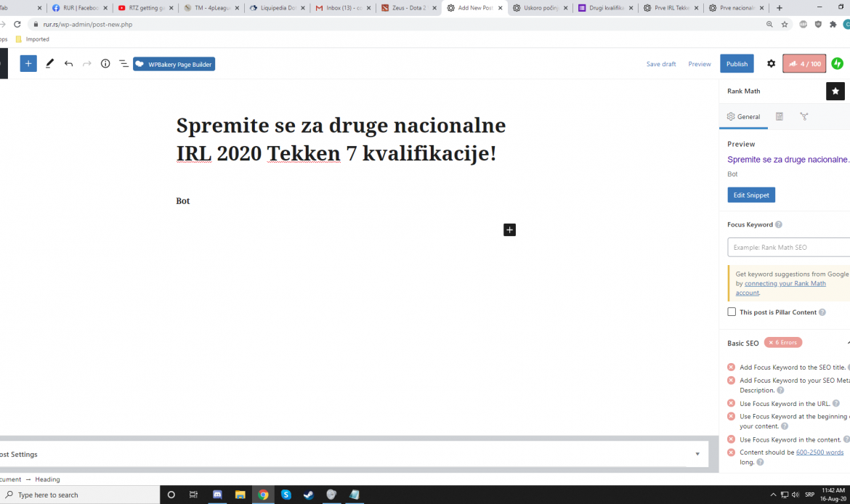This screenshot has width=850, height=504.
Task: Click the Edit Snippet button
Action: [x=751, y=195]
